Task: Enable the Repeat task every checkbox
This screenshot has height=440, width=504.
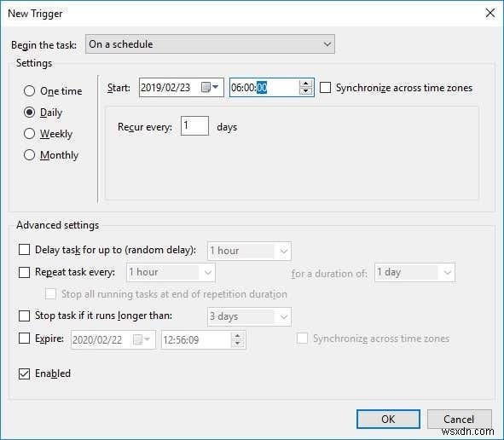Action: click(x=24, y=272)
